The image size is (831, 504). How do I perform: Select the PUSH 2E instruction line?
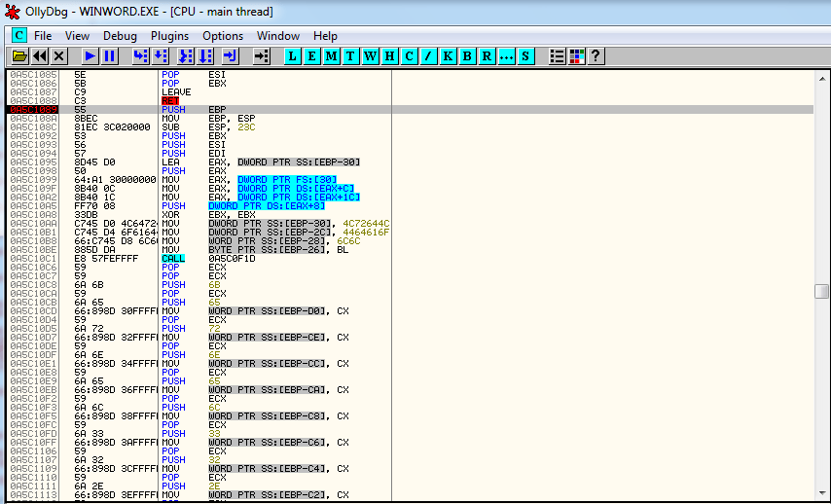point(412,486)
